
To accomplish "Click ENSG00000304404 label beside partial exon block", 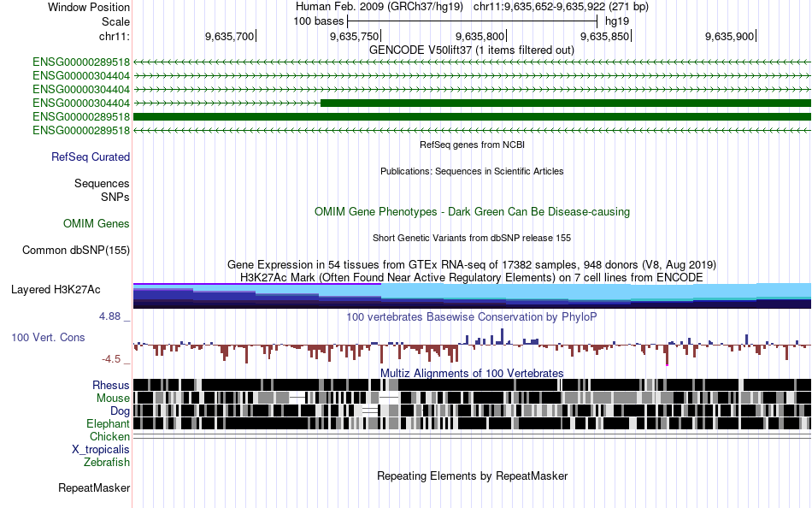I will pyautogui.click(x=81, y=103).
